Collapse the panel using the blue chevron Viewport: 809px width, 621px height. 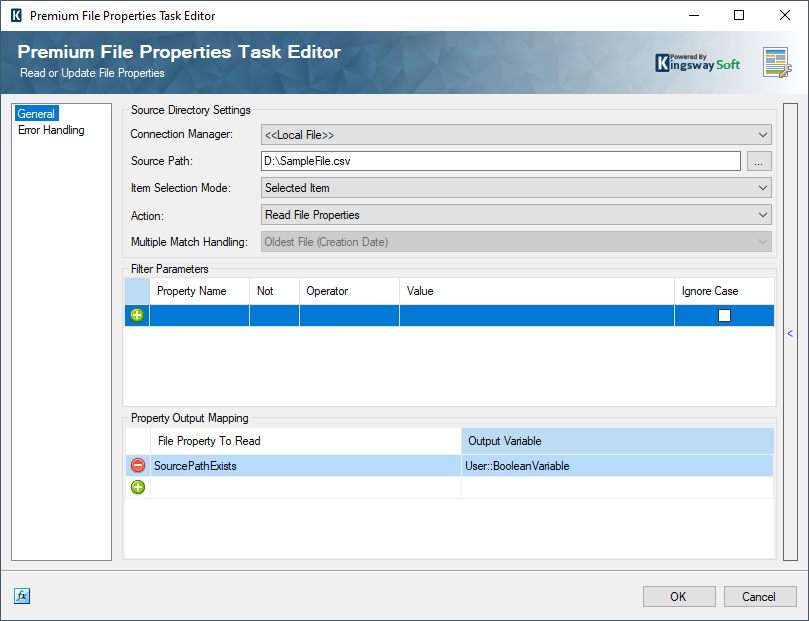(x=790, y=332)
